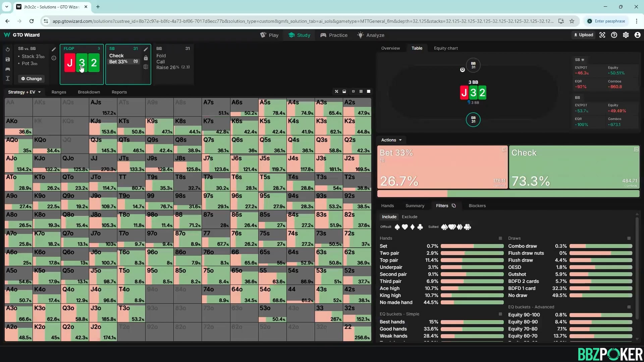Screen dimensions: 644x362
Task: Select the offsuit heart suit filter
Action: pos(405,227)
